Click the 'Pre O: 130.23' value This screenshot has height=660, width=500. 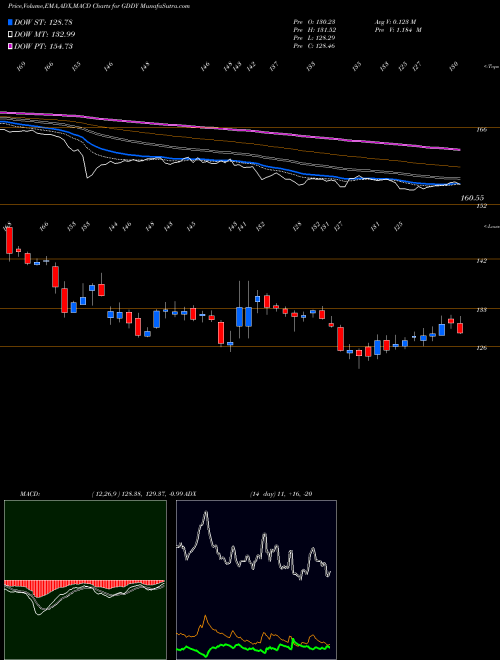click(x=315, y=21)
